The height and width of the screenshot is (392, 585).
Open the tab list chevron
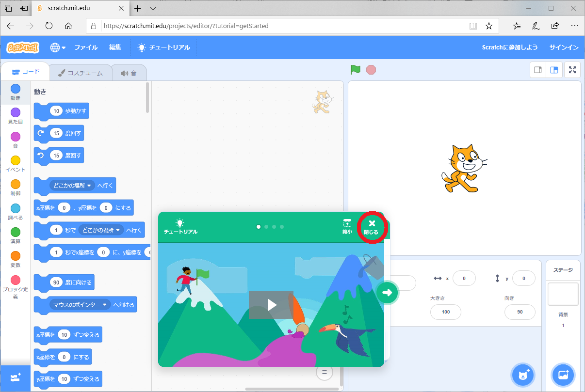pyautogui.click(x=153, y=8)
